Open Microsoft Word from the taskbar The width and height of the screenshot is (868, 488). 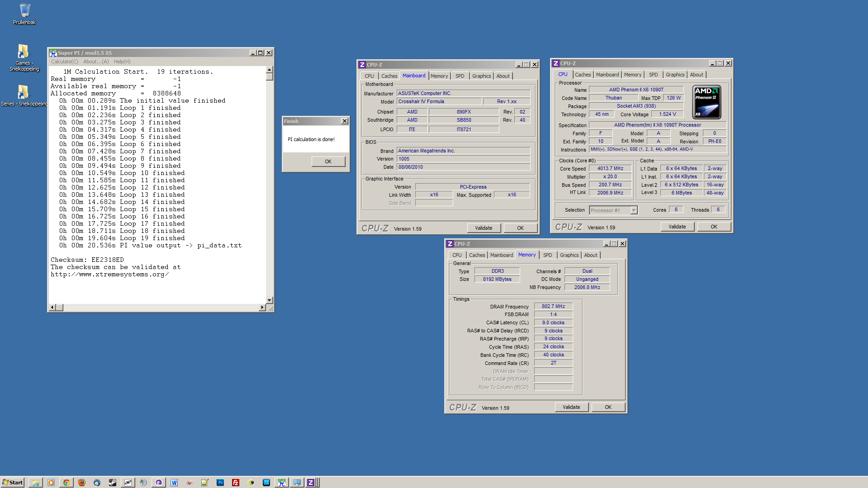pyautogui.click(x=174, y=483)
